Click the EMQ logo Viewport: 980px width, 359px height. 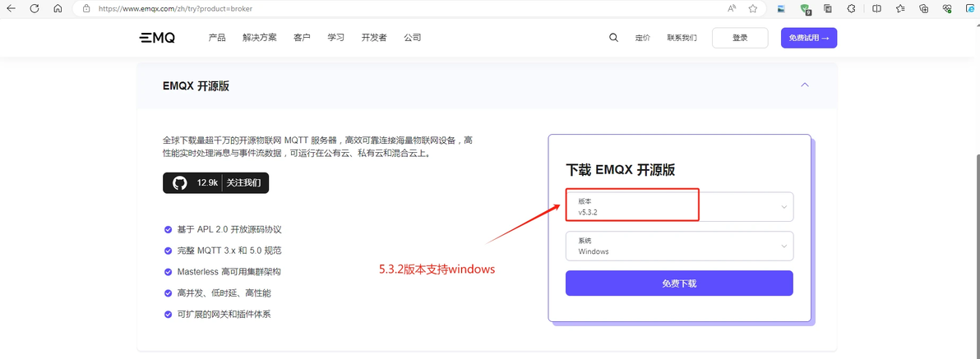[x=157, y=38]
